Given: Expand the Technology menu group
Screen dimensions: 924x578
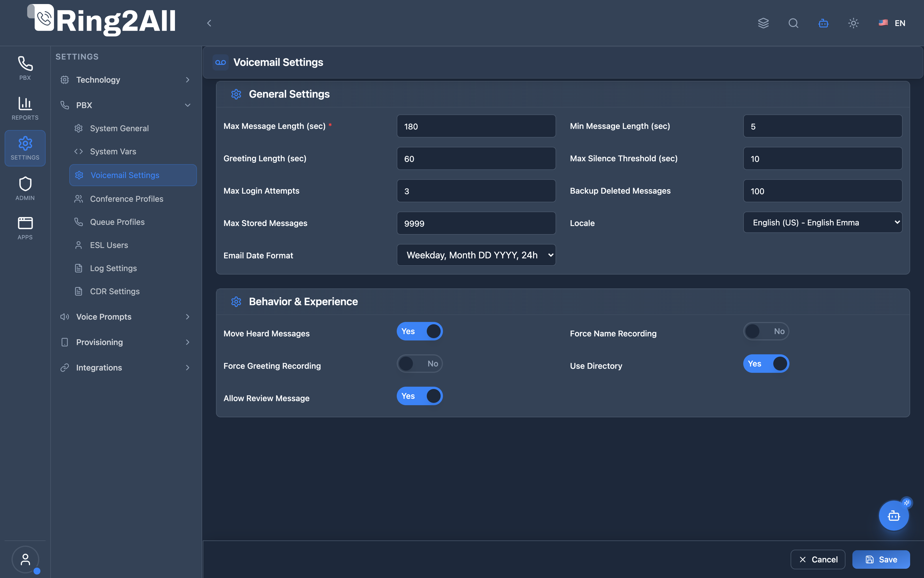Looking at the screenshot, I should pos(125,80).
